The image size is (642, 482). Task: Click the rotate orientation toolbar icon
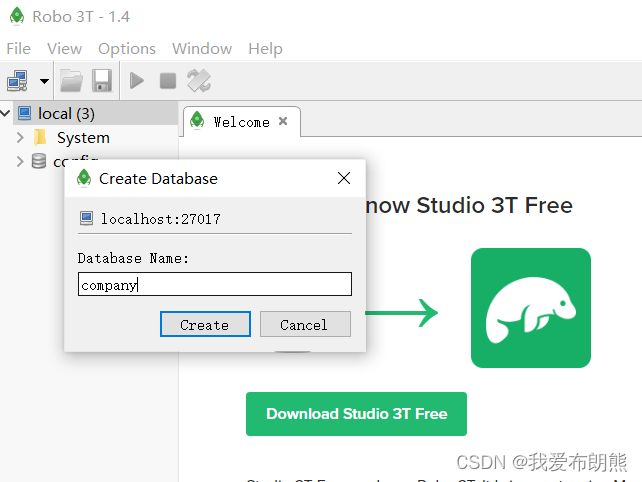point(199,80)
